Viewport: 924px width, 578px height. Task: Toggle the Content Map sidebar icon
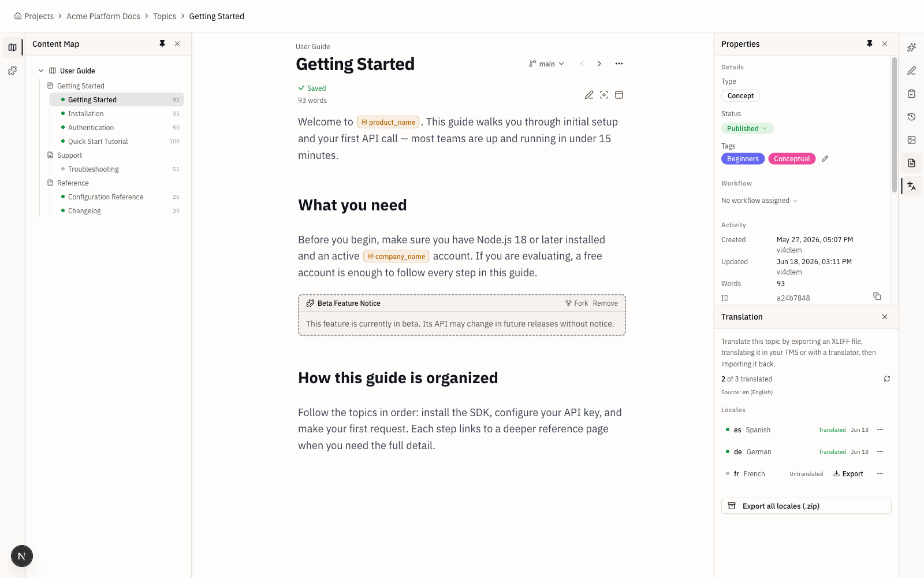(x=12, y=47)
